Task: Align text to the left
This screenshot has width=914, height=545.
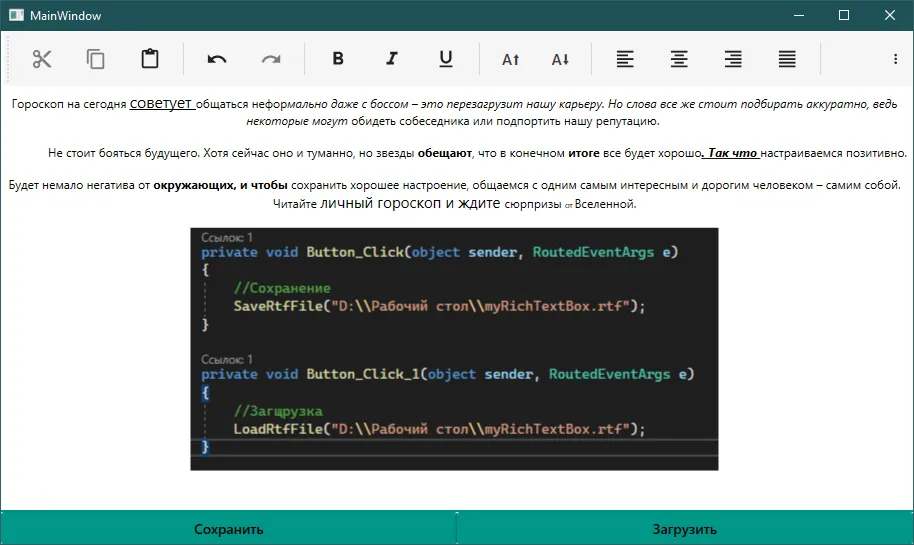Action: [625, 59]
